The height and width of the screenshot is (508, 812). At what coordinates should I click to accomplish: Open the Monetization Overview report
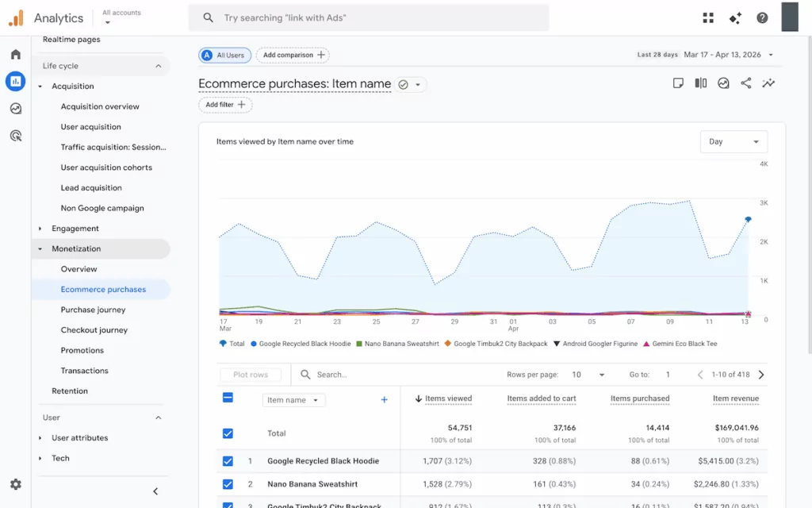click(x=79, y=268)
